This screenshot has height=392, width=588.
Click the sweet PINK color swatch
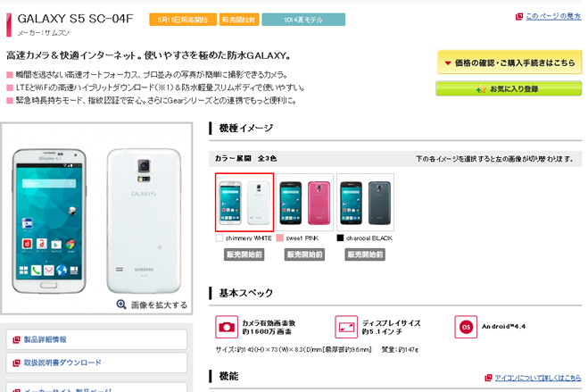(280, 238)
